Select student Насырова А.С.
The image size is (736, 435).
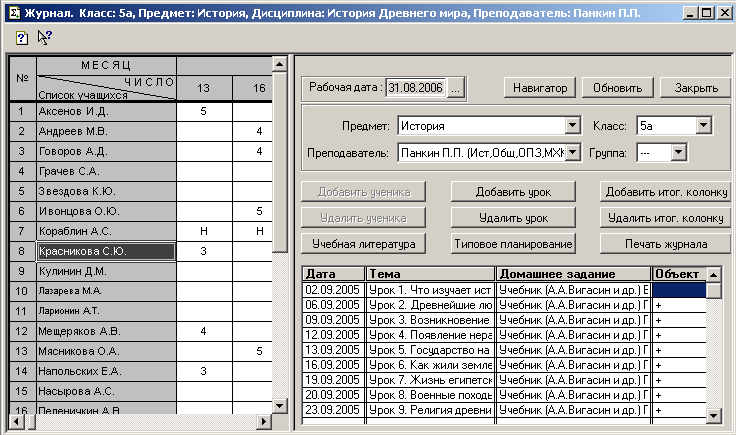[106, 391]
